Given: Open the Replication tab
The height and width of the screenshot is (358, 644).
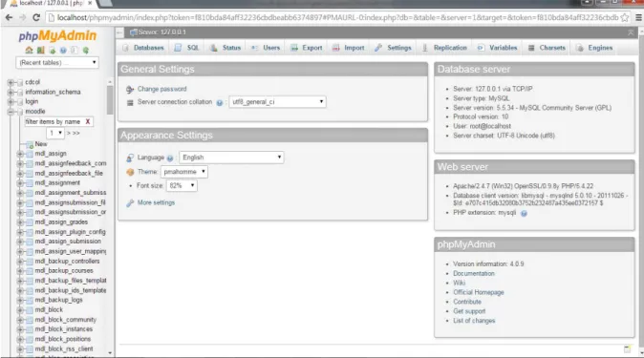Looking at the screenshot, I should point(444,48).
